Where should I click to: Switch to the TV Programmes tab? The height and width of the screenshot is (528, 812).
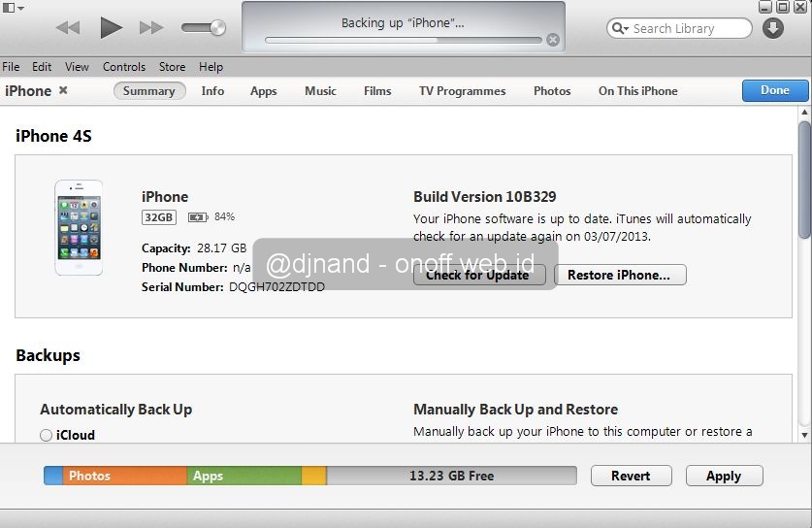pyautogui.click(x=462, y=90)
